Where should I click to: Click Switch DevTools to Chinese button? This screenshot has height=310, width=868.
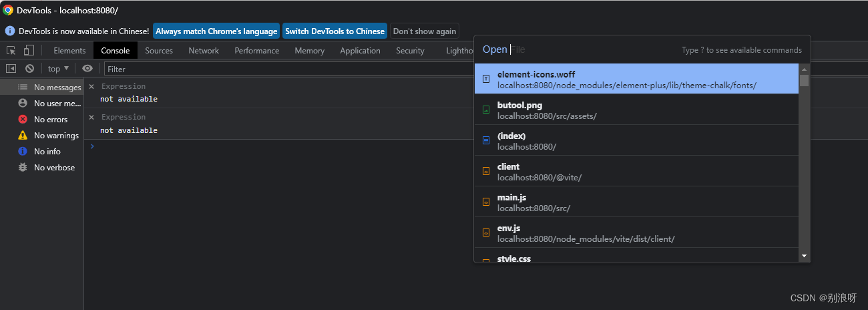tap(335, 31)
